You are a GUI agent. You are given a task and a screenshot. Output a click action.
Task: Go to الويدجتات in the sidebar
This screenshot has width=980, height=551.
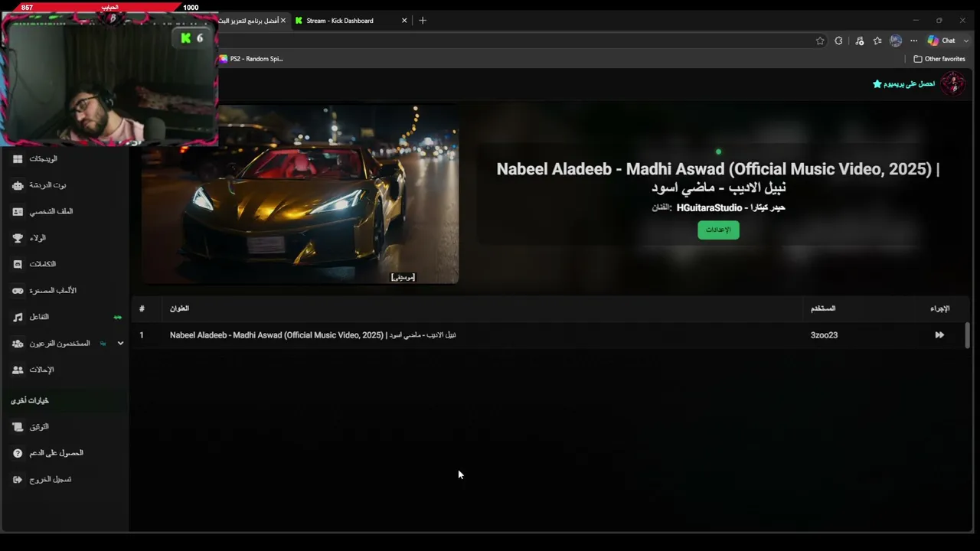pos(44,158)
